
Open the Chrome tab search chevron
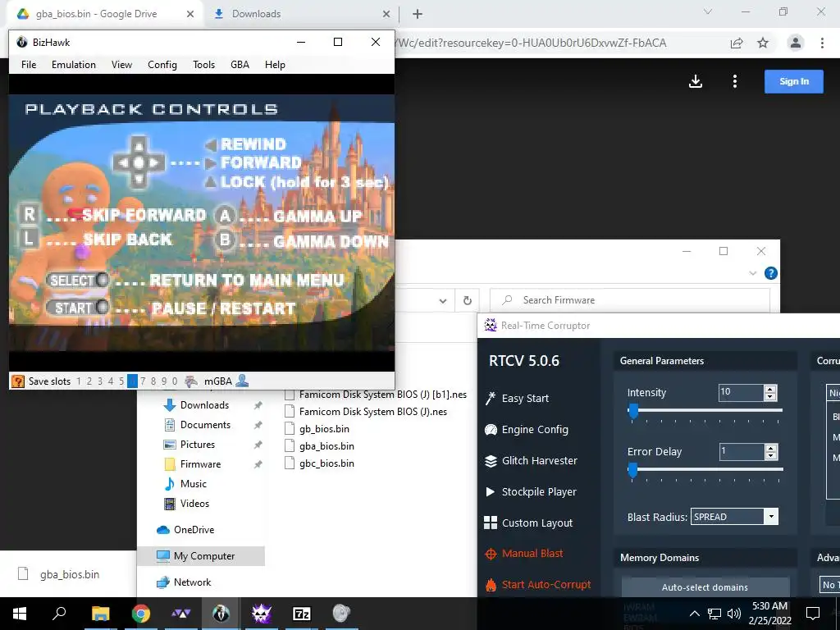tap(708, 11)
